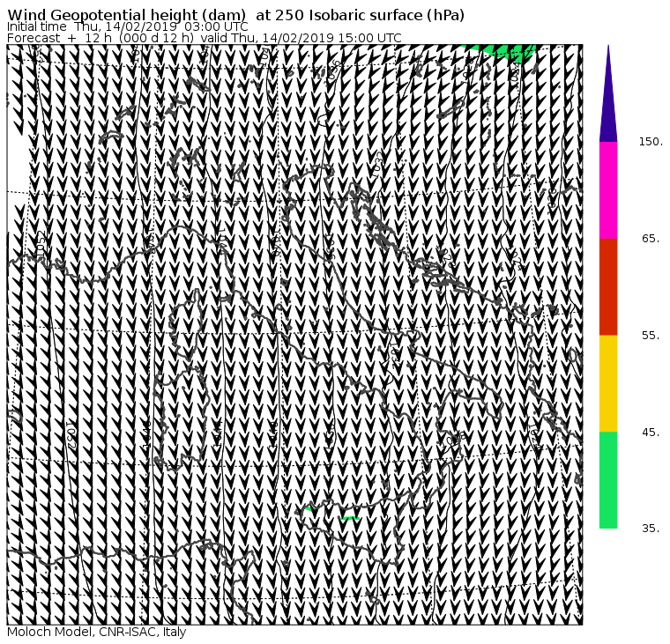Click the '55.' colorbar label
Image resolution: width=670 pixels, height=644 pixels.
coord(651,336)
